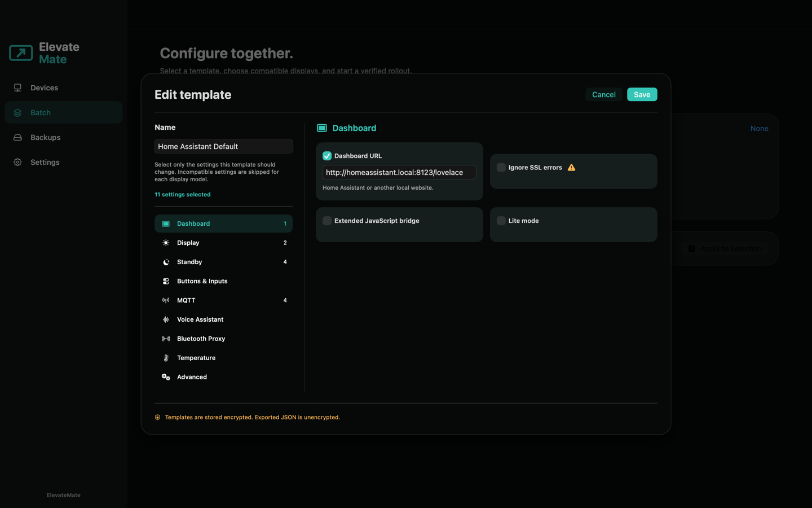Switch to the Standby category
This screenshot has width=812, height=508.
223,262
